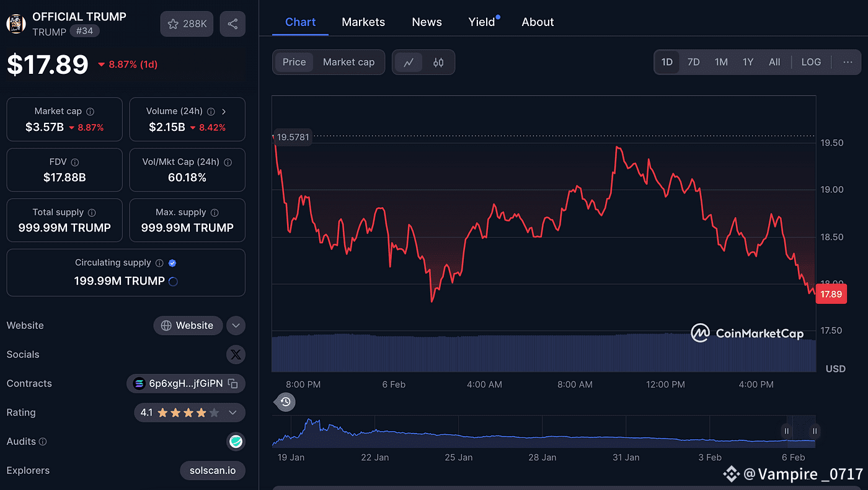868x490 pixels.
Task: Open the chart more options menu
Action: 848,62
